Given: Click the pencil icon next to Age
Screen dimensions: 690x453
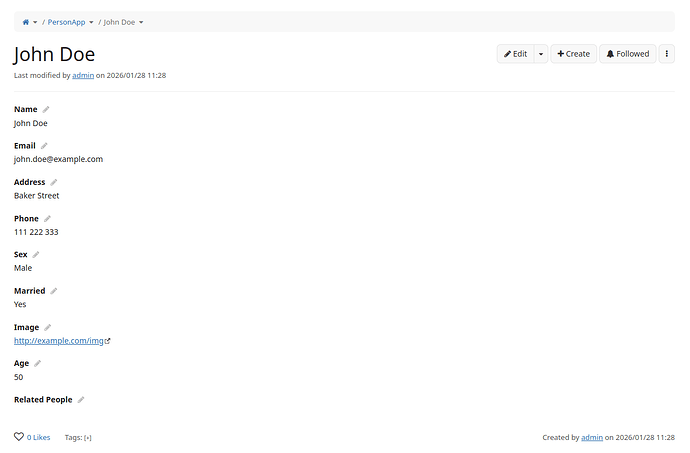Looking at the screenshot, I should tap(38, 364).
